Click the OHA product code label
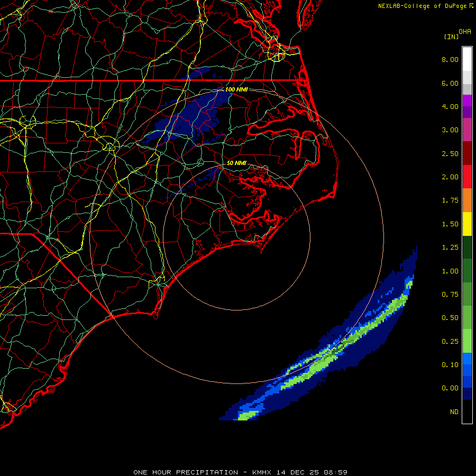The height and width of the screenshot is (476, 476). point(465,32)
